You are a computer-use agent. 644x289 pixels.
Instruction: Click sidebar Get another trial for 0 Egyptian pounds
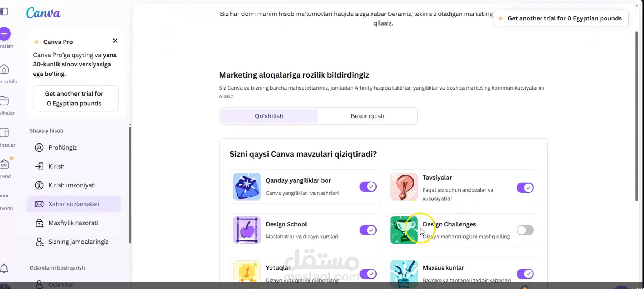[x=76, y=98]
